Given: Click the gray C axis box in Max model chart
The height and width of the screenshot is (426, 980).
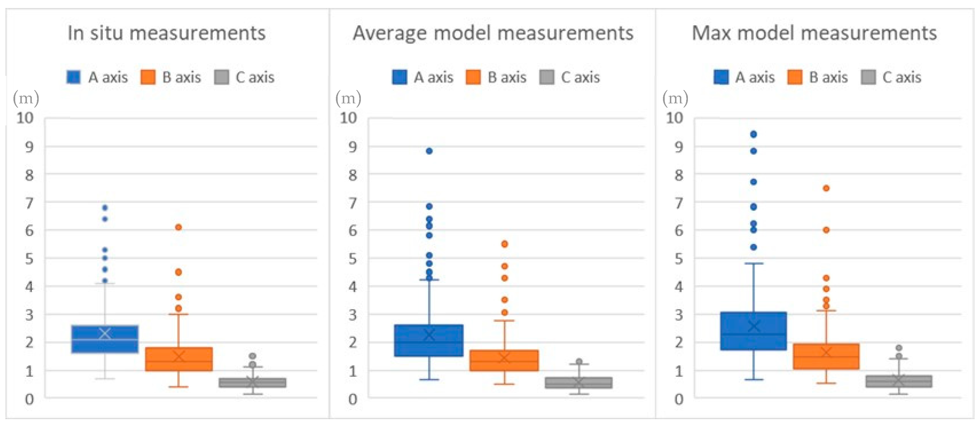Looking at the screenshot, I should [x=899, y=381].
